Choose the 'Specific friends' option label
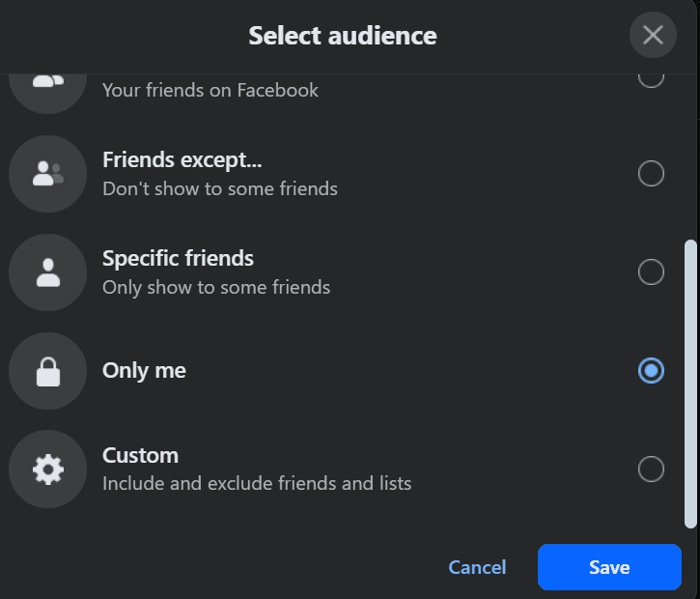The height and width of the screenshot is (599, 700). pos(178,259)
